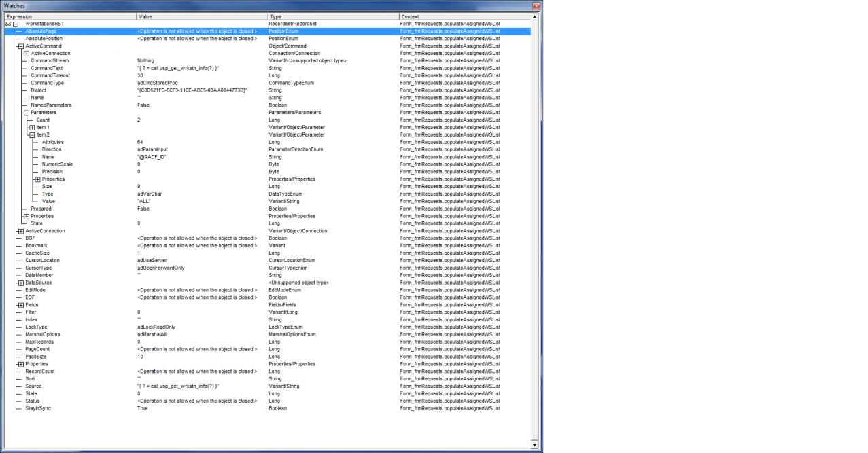Select the EditMode row
Image resolution: width=868 pixels, height=453 pixels.
[267, 290]
